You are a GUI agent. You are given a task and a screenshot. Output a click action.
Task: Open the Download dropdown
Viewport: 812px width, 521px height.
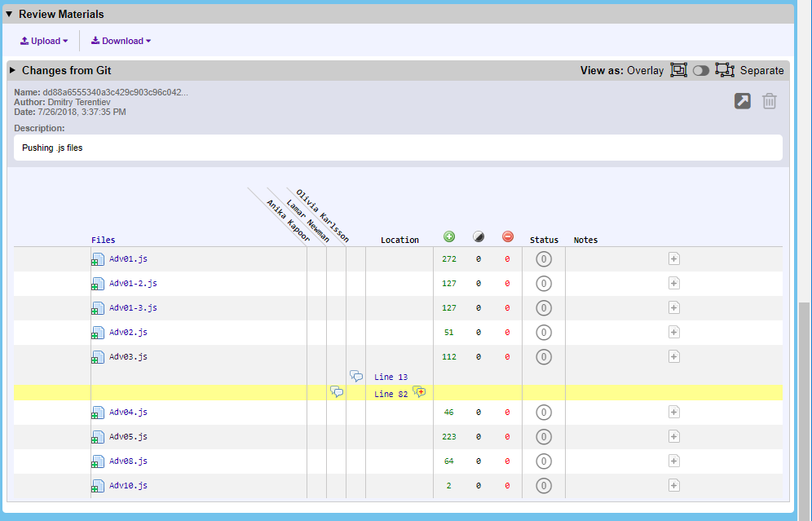(x=119, y=41)
